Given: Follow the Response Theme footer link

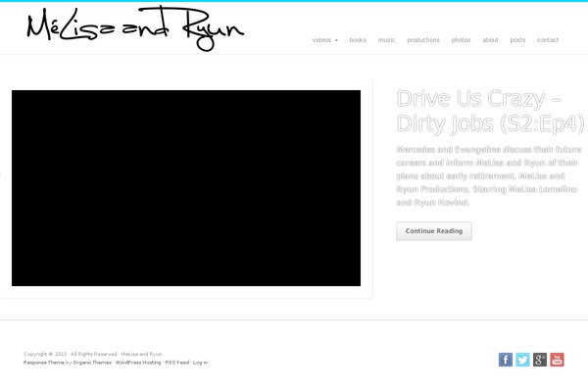Looking at the screenshot, I should (x=44, y=363).
